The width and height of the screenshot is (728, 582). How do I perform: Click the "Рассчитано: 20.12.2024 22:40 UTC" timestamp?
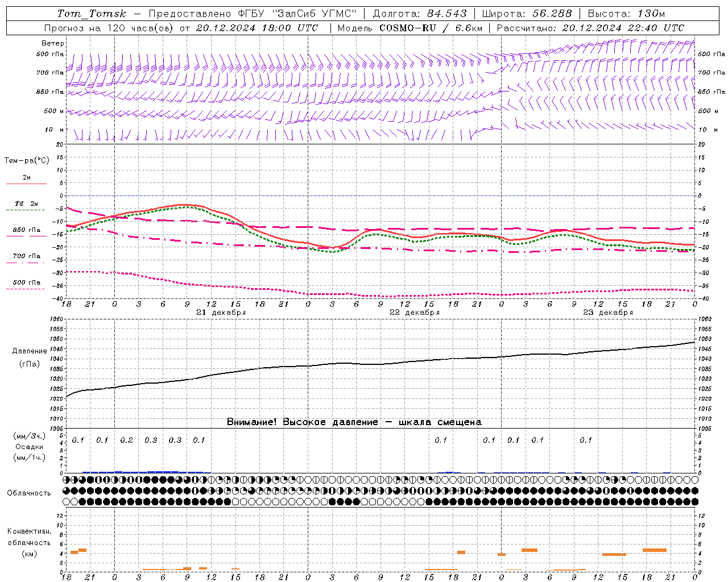(590, 28)
